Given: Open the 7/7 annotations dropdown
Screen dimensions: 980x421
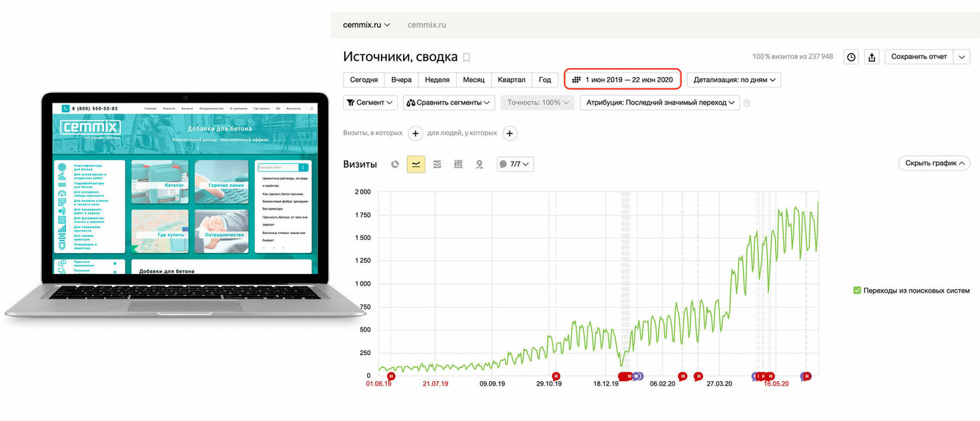Looking at the screenshot, I should (515, 164).
